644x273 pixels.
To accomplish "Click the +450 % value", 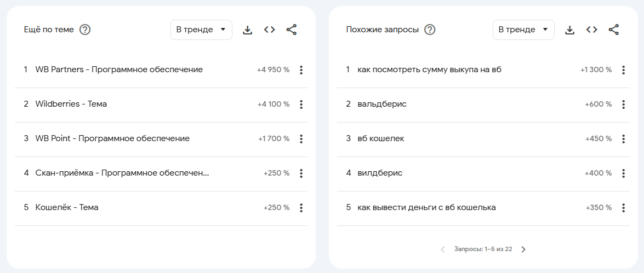I will (x=599, y=139).
